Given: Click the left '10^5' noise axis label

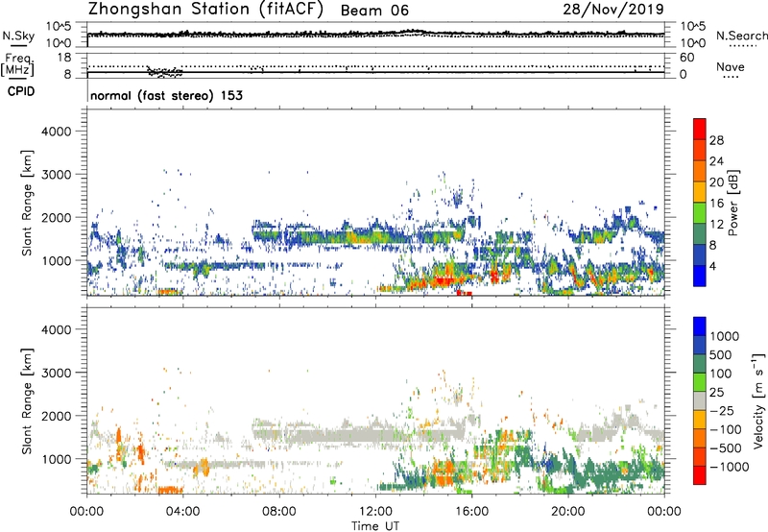Looking at the screenshot, I should click(59, 26).
